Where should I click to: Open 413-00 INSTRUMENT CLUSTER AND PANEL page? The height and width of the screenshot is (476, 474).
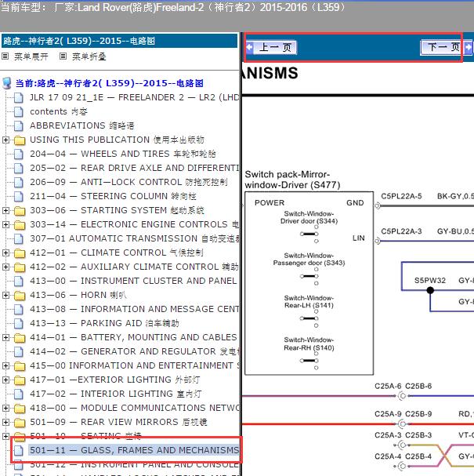(133, 281)
